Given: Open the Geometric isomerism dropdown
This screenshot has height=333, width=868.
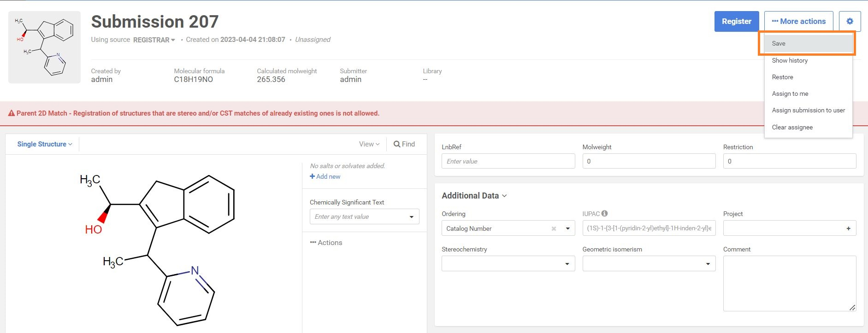Looking at the screenshot, I should [x=649, y=264].
